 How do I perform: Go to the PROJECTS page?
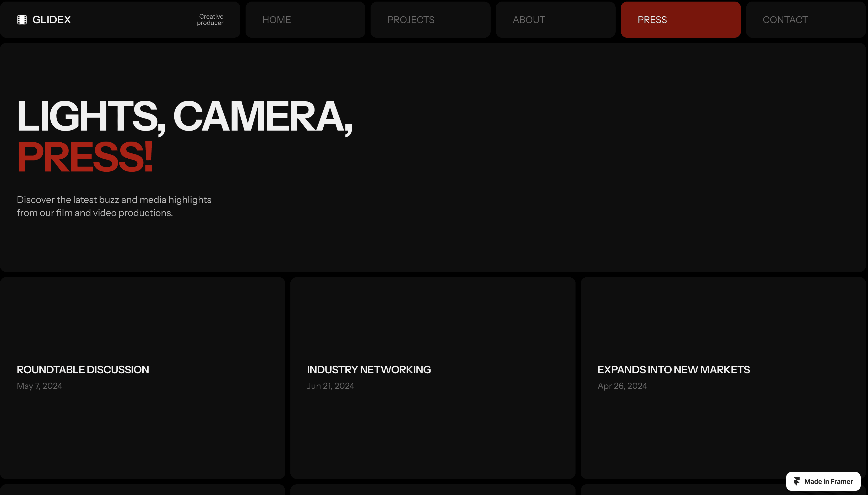point(411,20)
